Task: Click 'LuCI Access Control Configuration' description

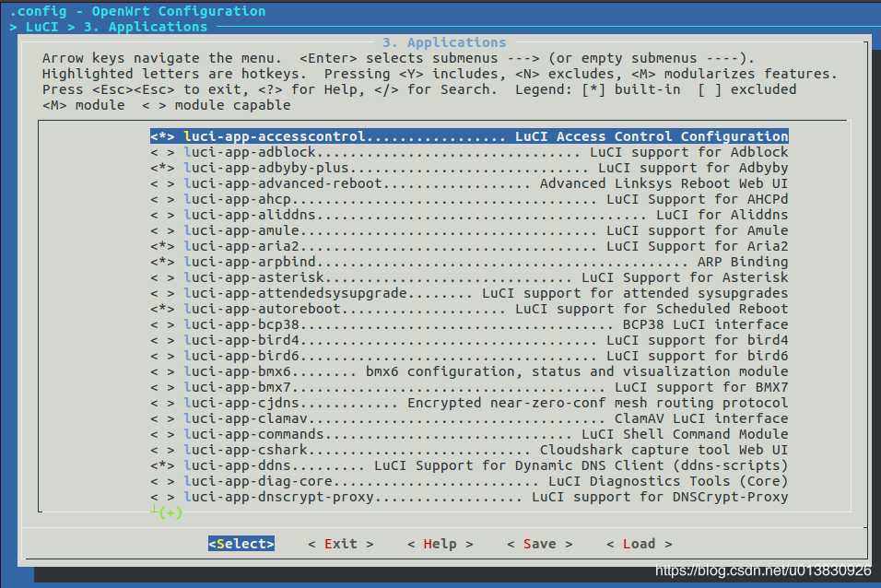Action: [x=652, y=136]
